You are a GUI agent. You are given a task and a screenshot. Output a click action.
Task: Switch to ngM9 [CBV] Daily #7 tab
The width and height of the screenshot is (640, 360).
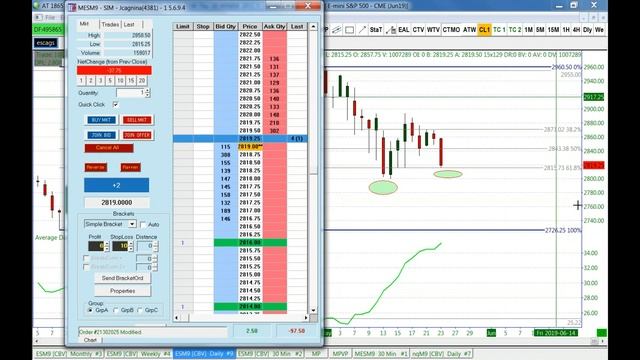441,353
